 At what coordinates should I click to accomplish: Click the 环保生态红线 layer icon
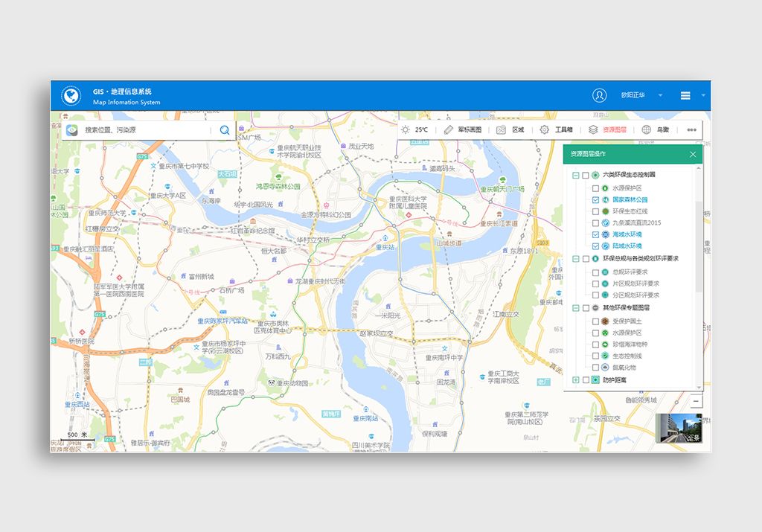[x=606, y=211]
